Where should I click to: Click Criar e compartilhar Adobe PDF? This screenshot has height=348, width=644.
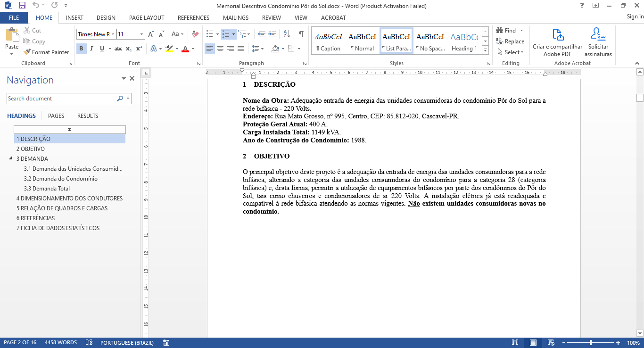(x=557, y=42)
